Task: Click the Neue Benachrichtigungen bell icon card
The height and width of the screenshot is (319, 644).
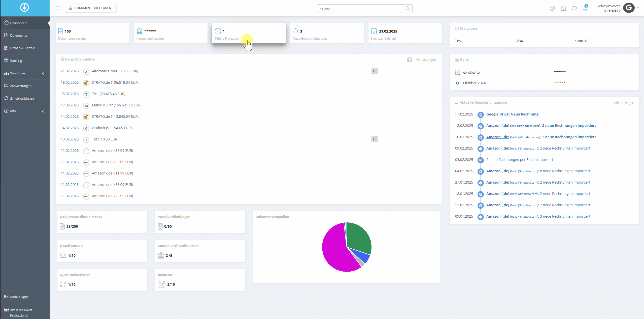Action: coord(327,33)
